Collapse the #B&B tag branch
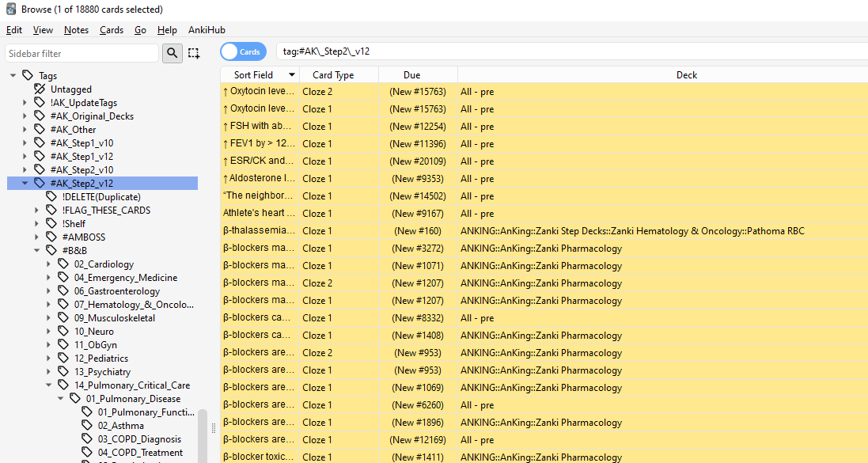 point(37,251)
